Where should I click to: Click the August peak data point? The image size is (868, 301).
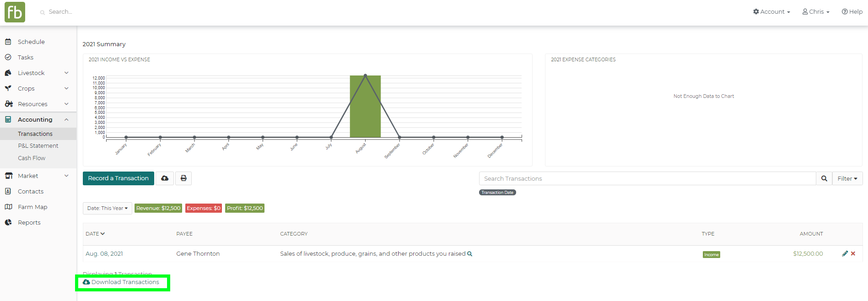(365, 75)
